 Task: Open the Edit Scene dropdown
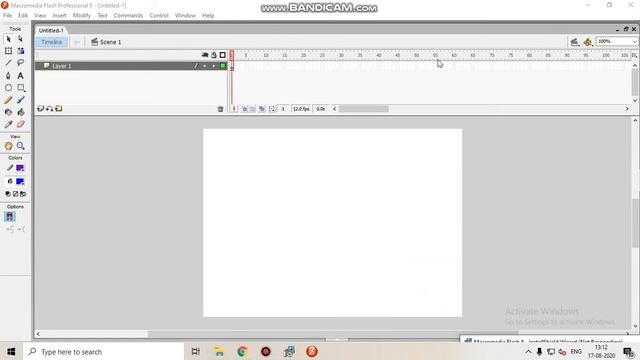tap(574, 42)
